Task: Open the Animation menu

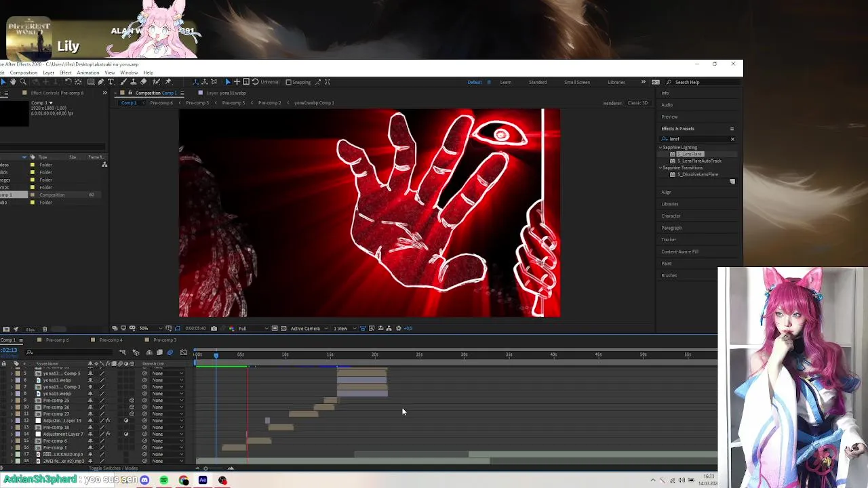Action: (x=88, y=73)
